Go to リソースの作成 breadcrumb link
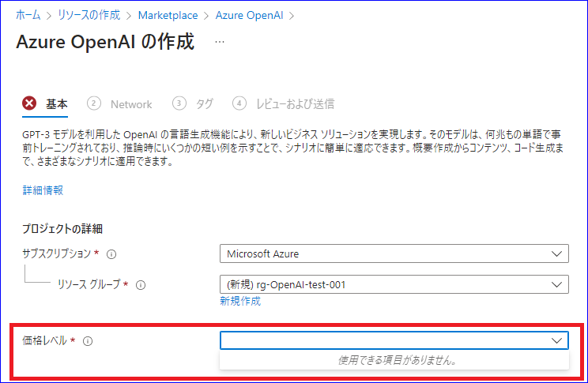 [89, 15]
